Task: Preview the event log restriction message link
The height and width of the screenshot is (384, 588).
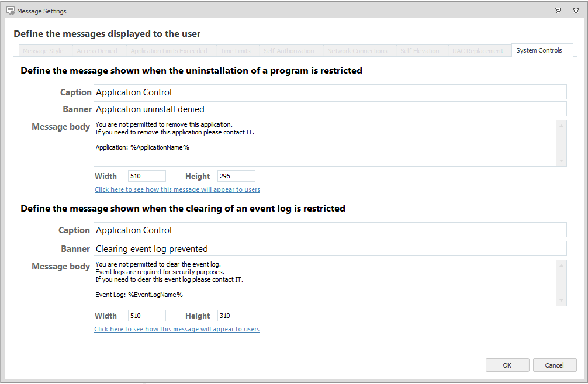Action: 177,329
